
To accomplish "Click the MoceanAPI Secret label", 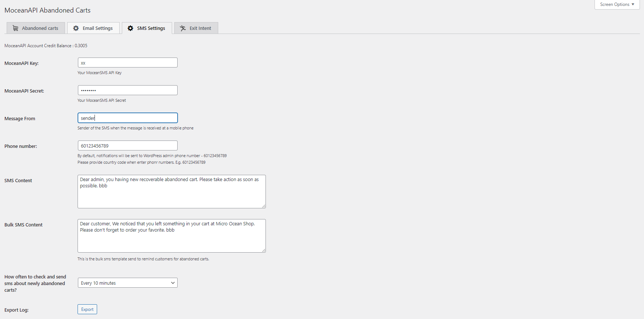I will pyautogui.click(x=24, y=91).
